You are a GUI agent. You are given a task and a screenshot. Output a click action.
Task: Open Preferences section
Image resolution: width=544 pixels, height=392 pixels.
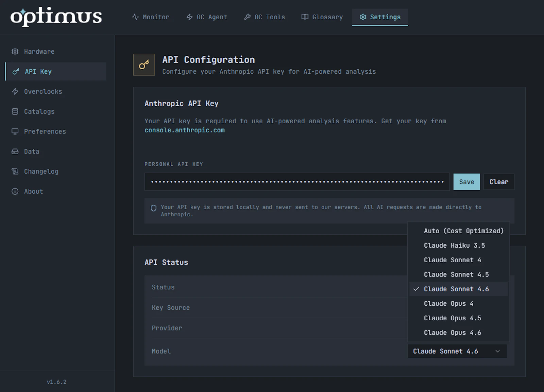56,131
